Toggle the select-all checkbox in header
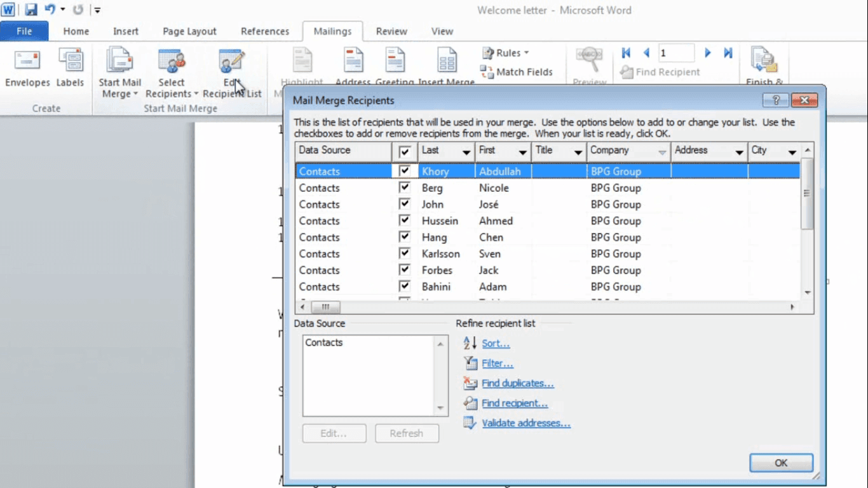Image resolution: width=868 pixels, height=488 pixels. coord(405,152)
